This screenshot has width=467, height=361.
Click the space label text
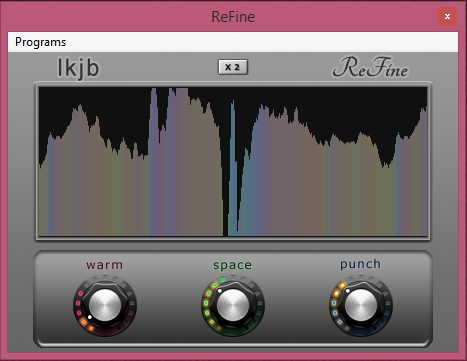coord(232,265)
